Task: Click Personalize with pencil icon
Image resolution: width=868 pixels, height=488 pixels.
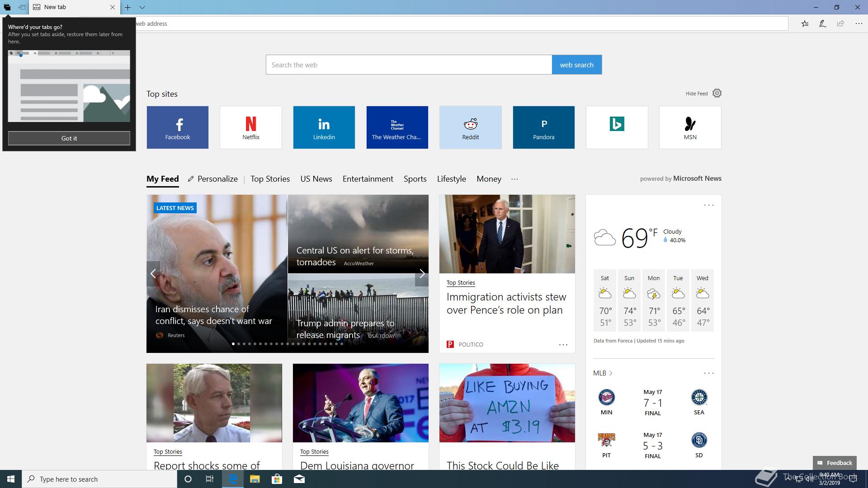Action: coord(213,179)
